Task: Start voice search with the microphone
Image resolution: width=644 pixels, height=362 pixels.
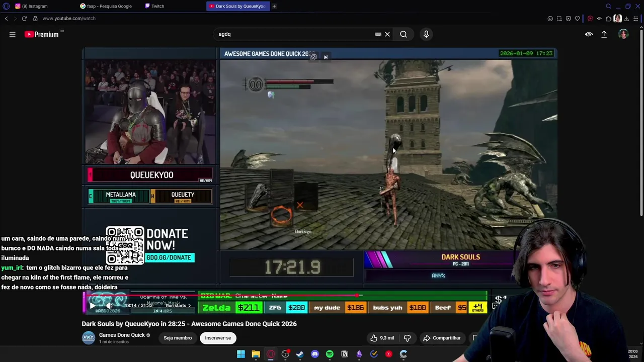Action: point(426,34)
